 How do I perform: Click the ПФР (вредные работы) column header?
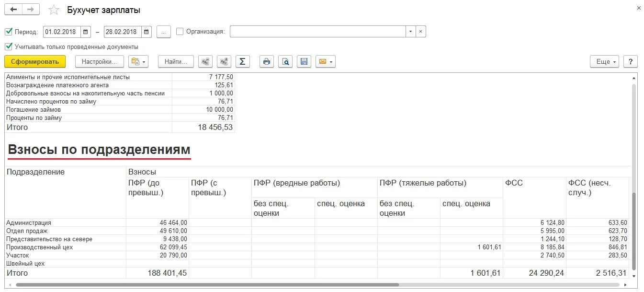tap(297, 183)
